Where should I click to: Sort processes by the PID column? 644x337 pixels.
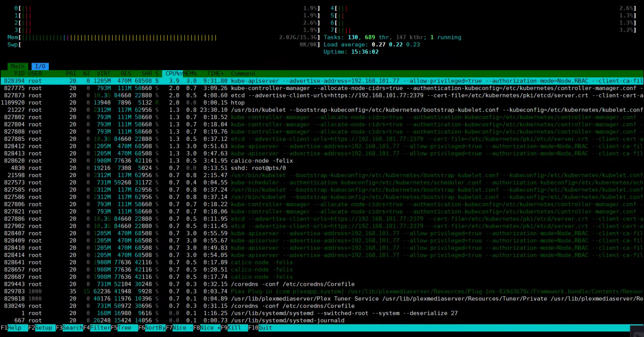(19, 74)
